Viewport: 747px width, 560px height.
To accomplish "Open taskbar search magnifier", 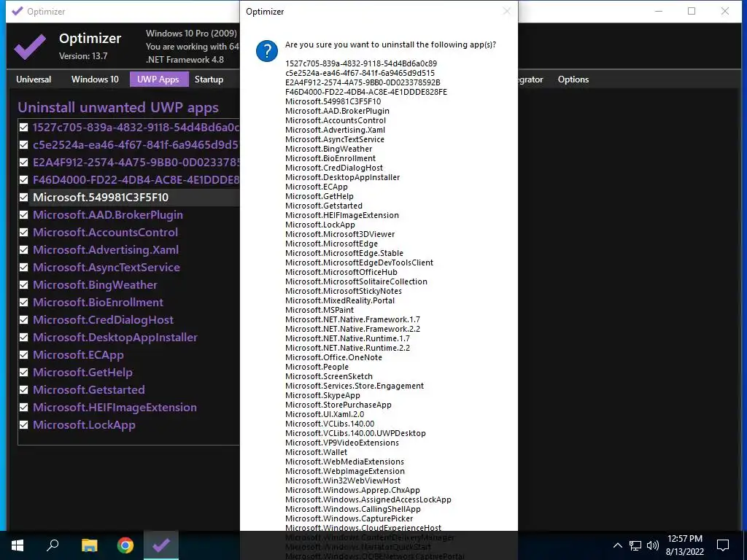I will pos(53,545).
